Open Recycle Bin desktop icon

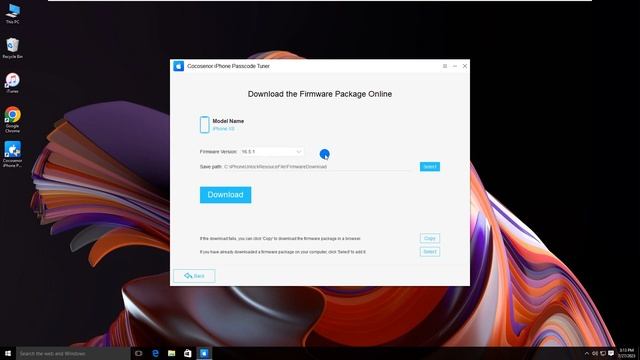[12, 48]
